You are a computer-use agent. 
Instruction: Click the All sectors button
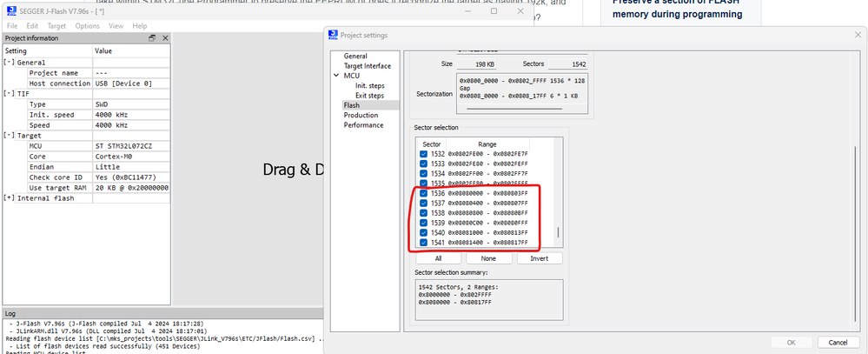coord(438,258)
